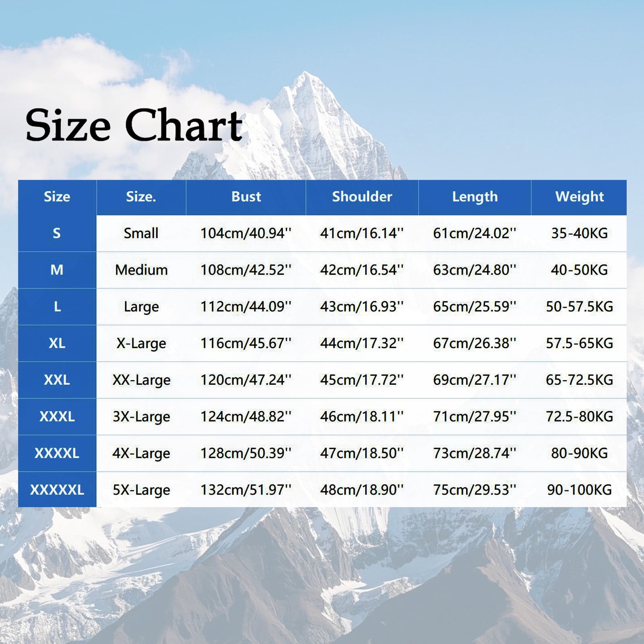Image resolution: width=644 pixels, height=644 pixels.
Task: Click the Weight column header
Action: tap(580, 197)
